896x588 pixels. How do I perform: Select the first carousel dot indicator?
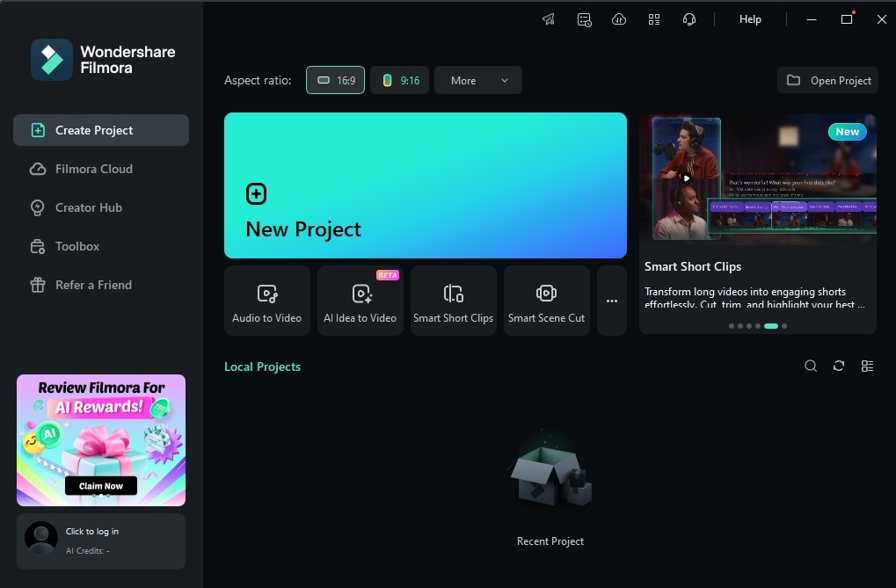[x=732, y=326]
